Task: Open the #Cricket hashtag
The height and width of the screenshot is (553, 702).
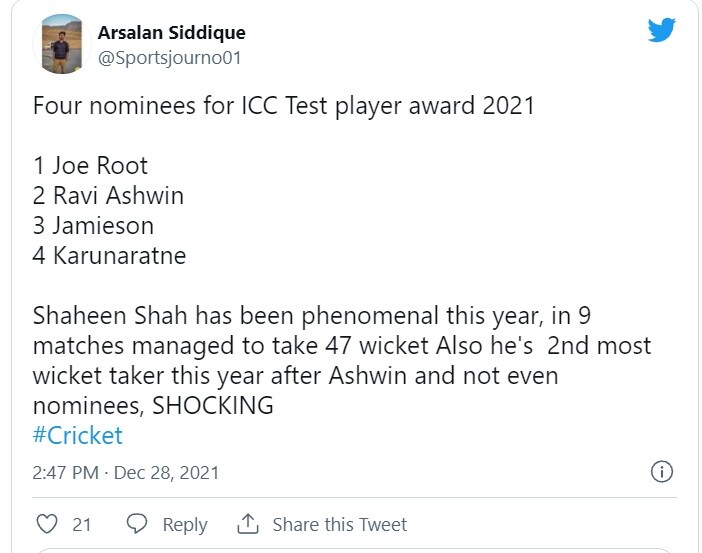Action: click(x=78, y=435)
